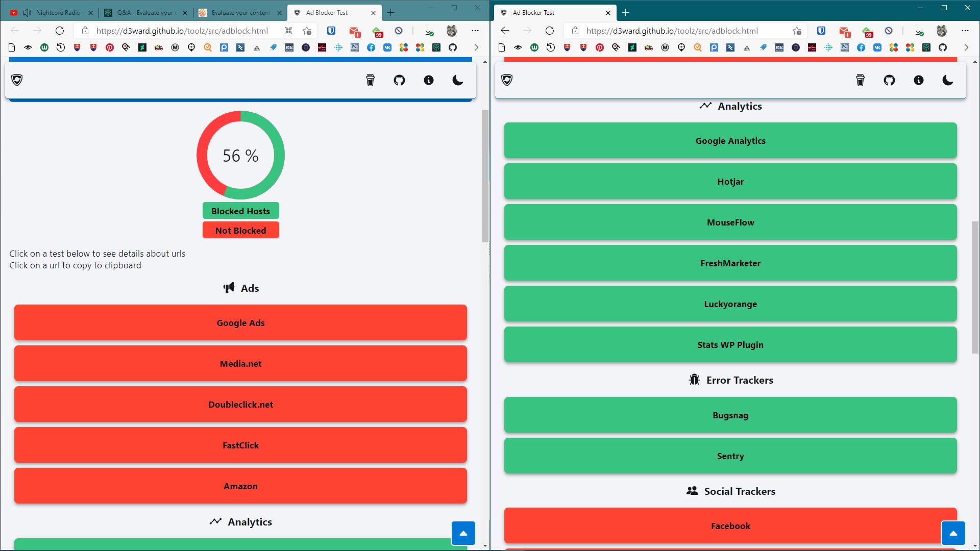Switch to the Q&A - Evaluate your tab
The width and height of the screenshot is (980, 551).
click(144, 13)
